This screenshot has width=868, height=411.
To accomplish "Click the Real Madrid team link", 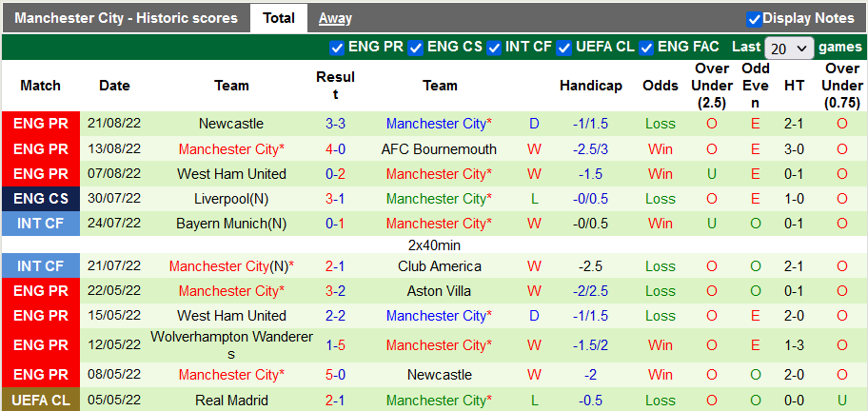I will point(231,401).
